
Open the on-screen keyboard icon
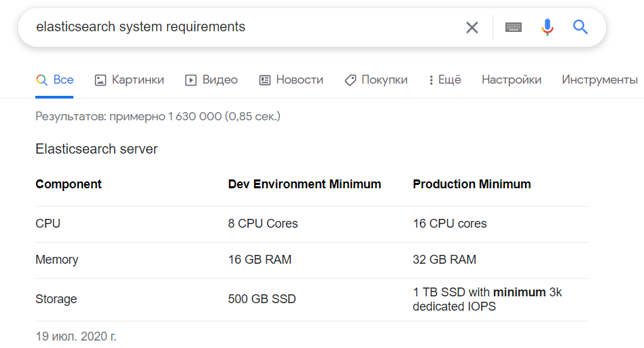pyautogui.click(x=514, y=27)
